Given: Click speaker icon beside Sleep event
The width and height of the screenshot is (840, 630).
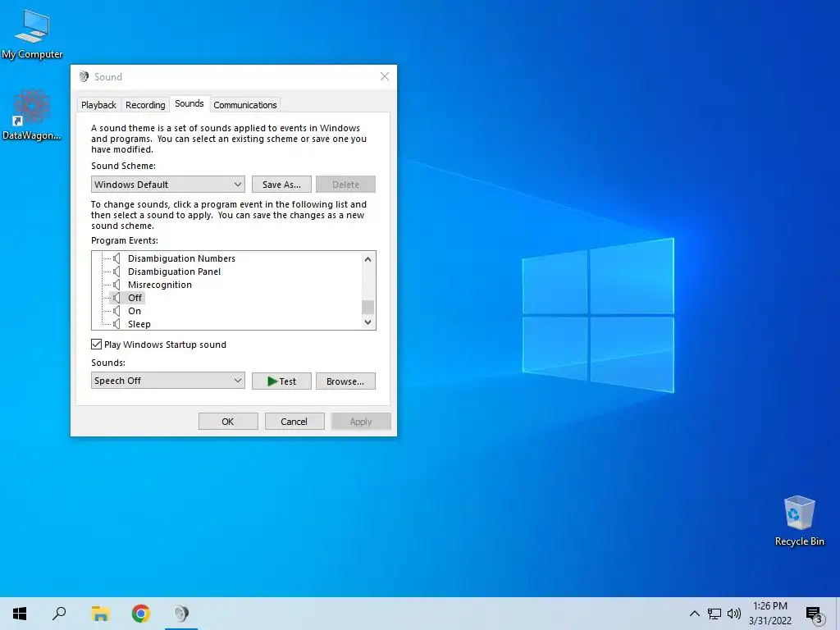Looking at the screenshot, I should point(116,324).
